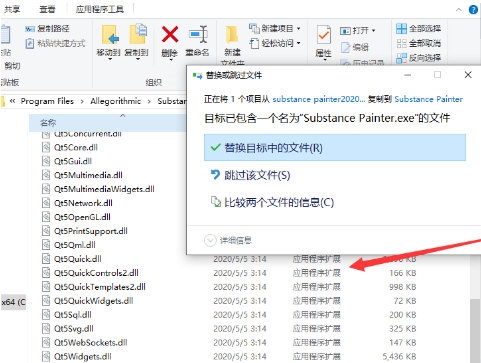Select file Qt5QuickWidgets.dll

pos(94,301)
